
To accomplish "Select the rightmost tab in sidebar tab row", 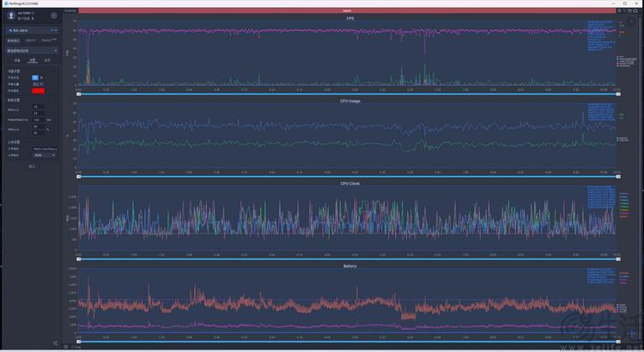I will pyautogui.click(x=47, y=61).
